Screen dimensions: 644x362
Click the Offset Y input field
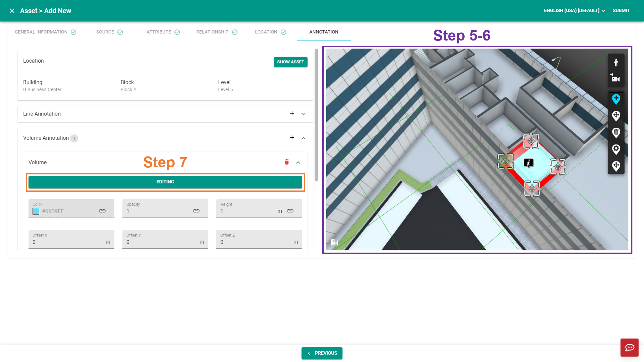[165, 239]
